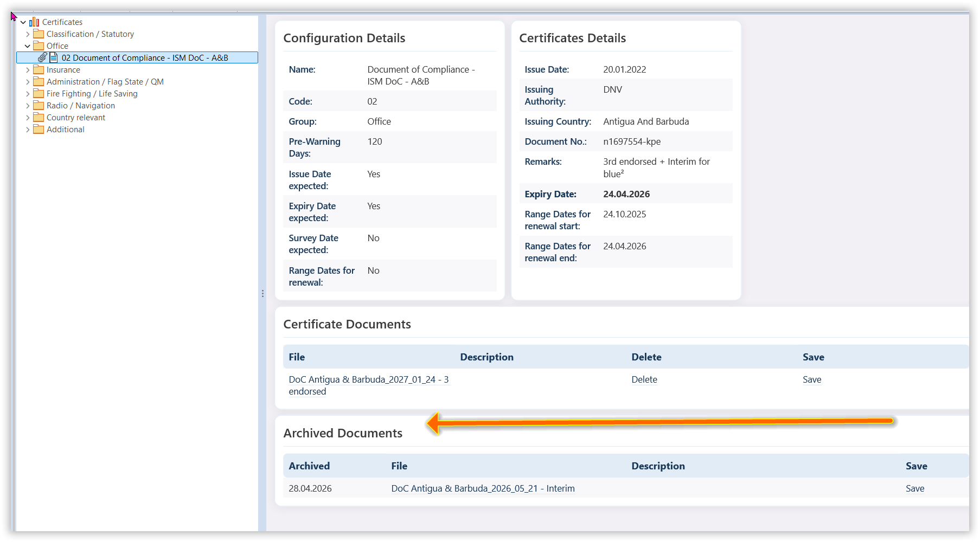Expand the Classification / Statutory folder
980x542 pixels.
(28, 34)
